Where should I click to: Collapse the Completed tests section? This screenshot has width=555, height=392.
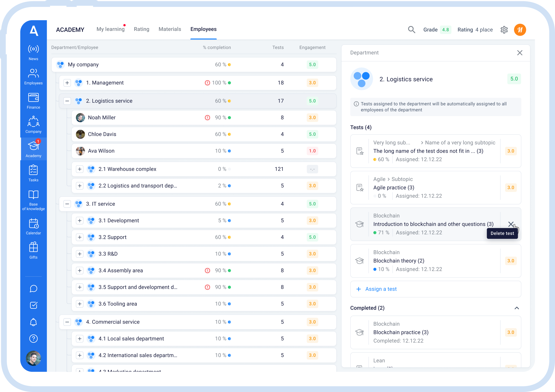(517, 308)
